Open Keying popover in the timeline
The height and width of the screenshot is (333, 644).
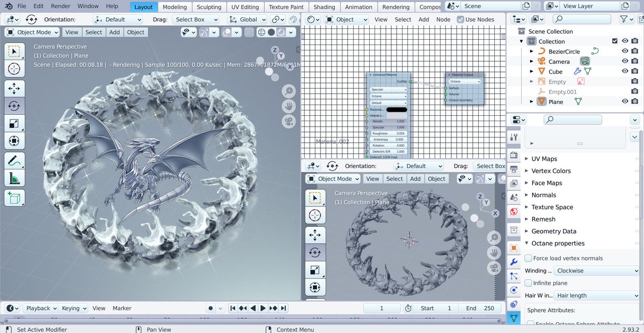[x=75, y=308]
